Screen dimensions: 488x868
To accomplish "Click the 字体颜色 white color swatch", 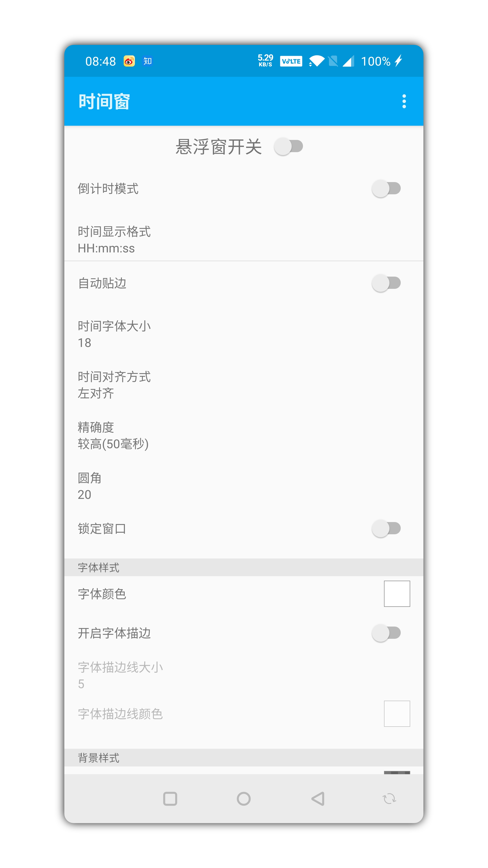I will click(x=397, y=594).
